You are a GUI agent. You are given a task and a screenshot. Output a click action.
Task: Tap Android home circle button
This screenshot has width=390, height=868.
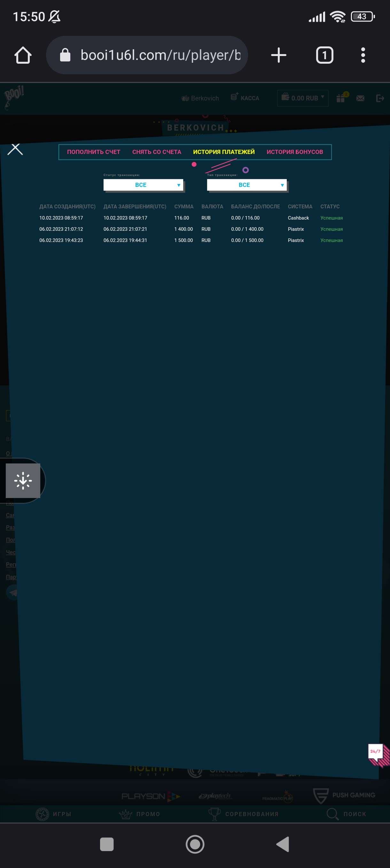195,844
